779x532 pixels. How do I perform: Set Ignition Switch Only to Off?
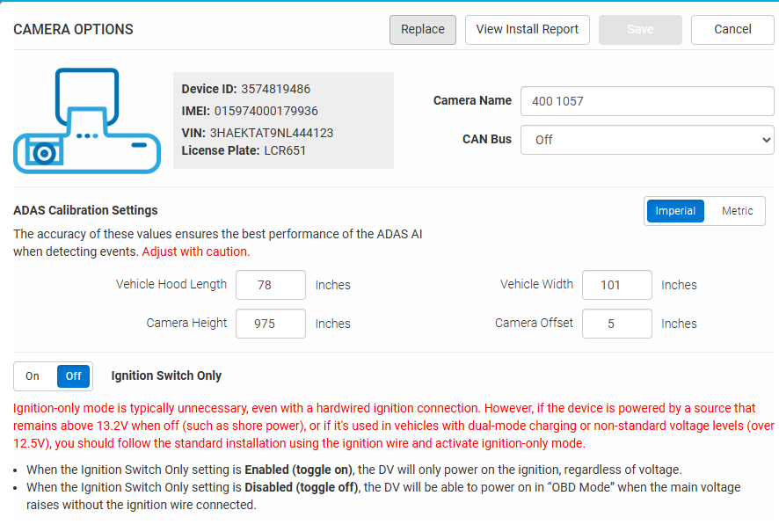coord(73,376)
